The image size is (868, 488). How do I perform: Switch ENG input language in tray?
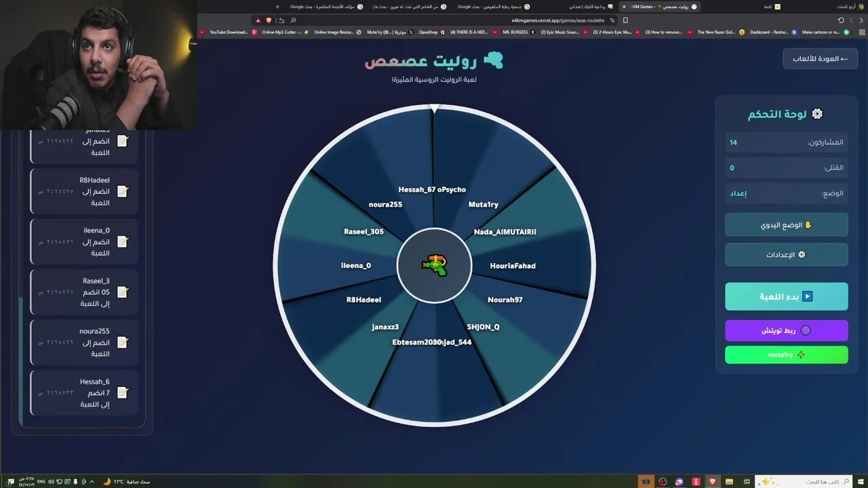pos(41,482)
